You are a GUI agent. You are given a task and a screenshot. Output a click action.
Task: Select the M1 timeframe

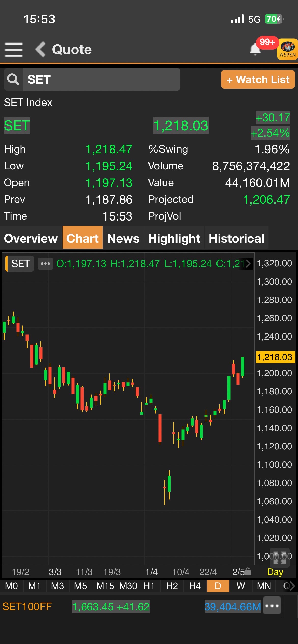click(x=34, y=586)
